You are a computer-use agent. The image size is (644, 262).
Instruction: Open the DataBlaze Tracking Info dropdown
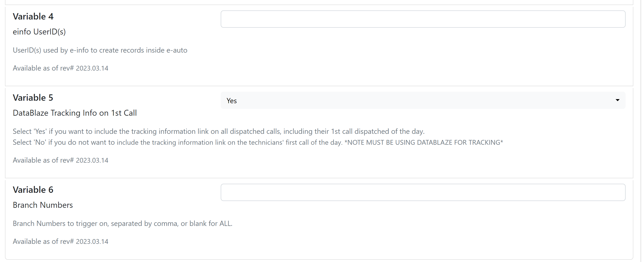pyautogui.click(x=423, y=100)
